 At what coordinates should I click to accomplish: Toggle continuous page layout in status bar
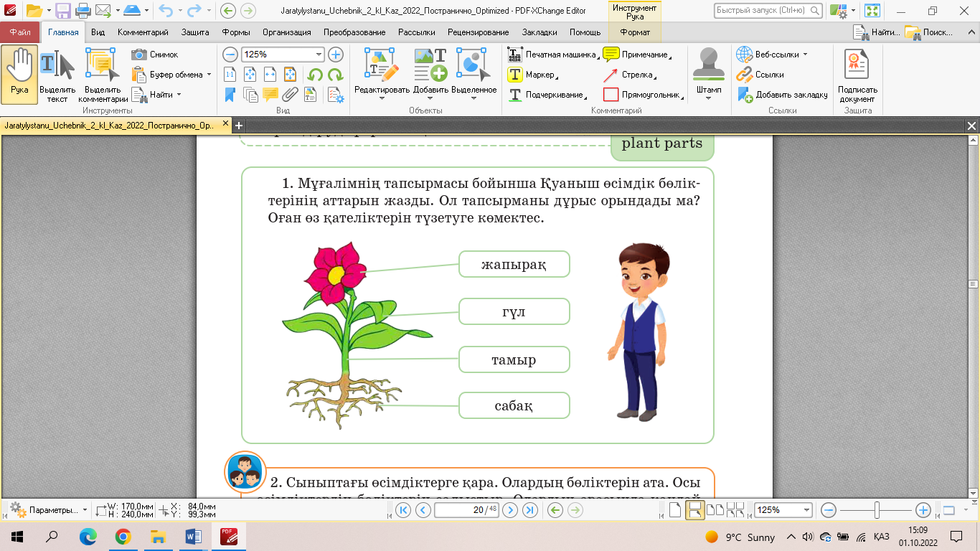(694, 510)
